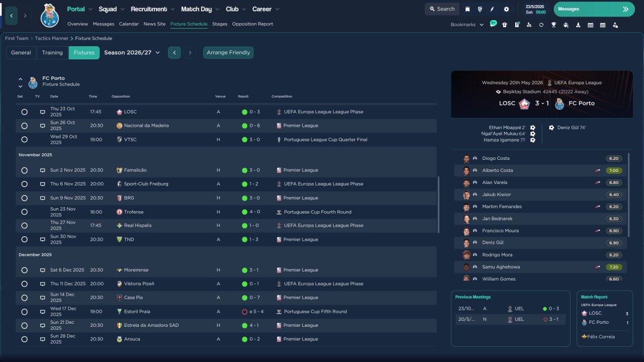Click the Viktoria Plzeň badge icon

119,284
